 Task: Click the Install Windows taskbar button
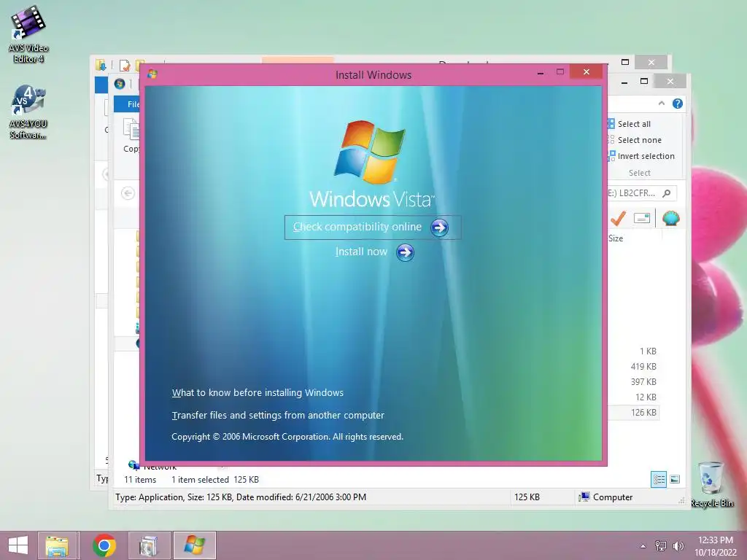[x=194, y=545]
